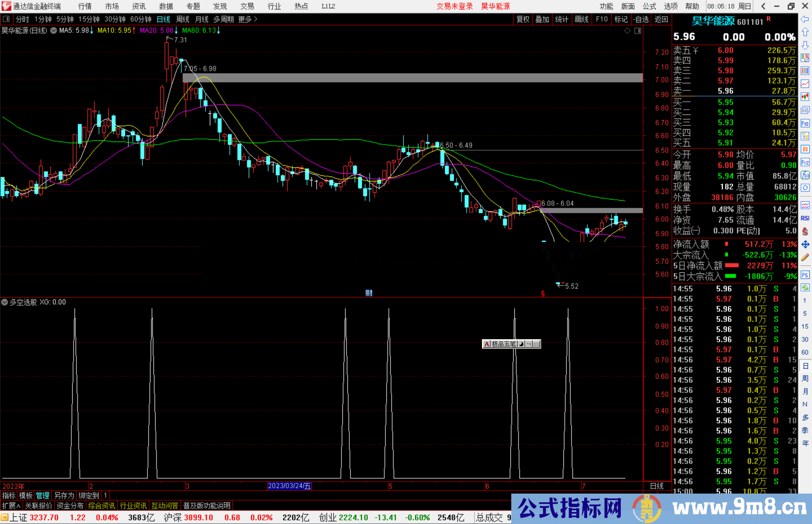Switch to the 周线 period tab

(x=183, y=19)
